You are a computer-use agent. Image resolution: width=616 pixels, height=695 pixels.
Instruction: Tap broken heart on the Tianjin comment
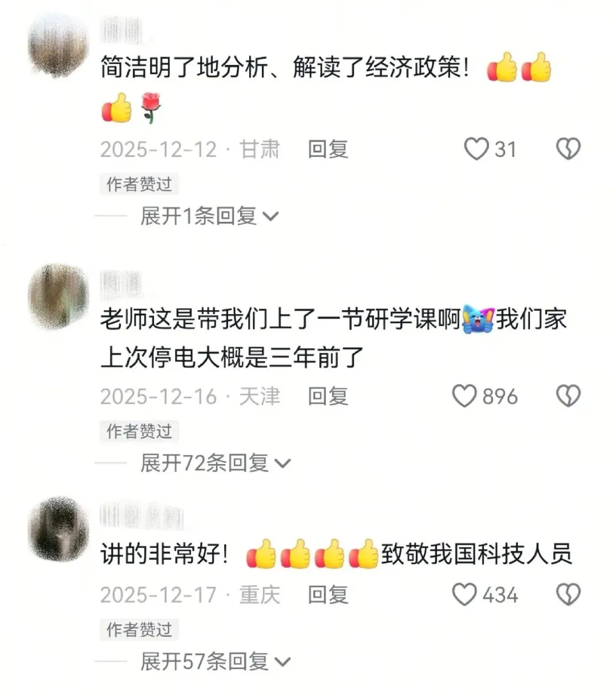pos(568,396)
